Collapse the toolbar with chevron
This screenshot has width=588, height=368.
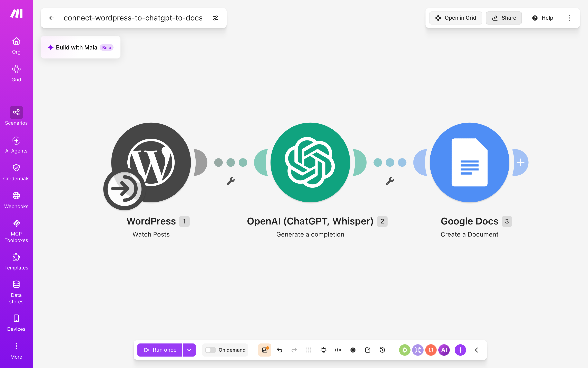point(477,350)
